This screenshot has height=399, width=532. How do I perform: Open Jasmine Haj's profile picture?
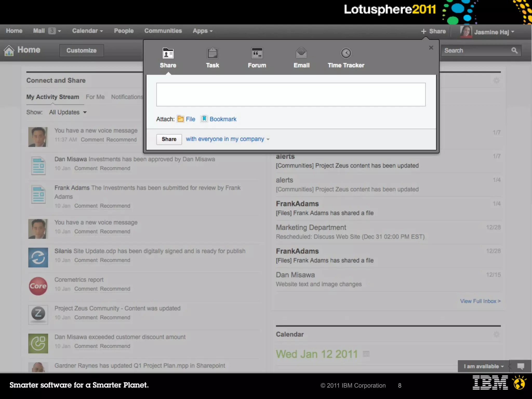[466, 32]
